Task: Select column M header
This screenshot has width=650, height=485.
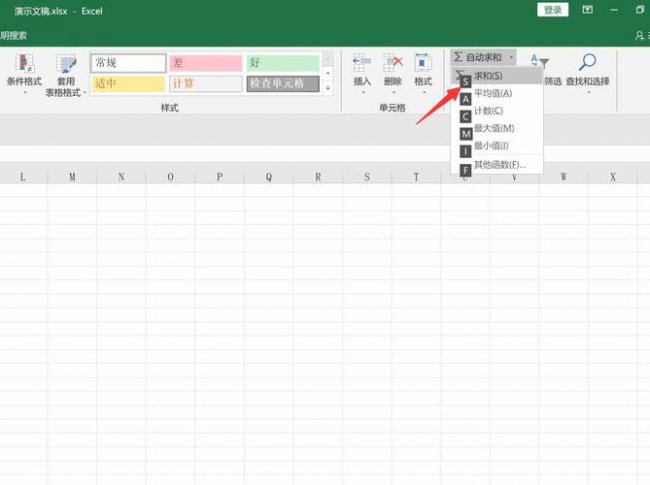Action: coord(72,177)
